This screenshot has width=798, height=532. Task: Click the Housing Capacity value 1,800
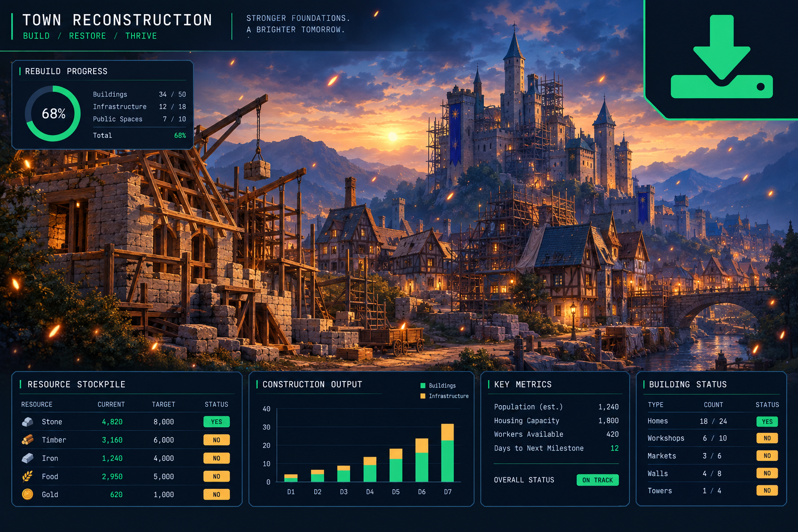(x=608, y=421)
